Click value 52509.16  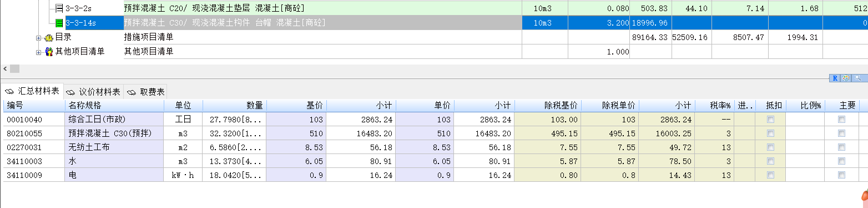point(689,38)
